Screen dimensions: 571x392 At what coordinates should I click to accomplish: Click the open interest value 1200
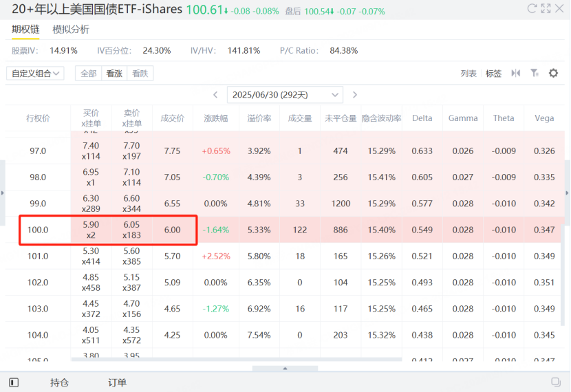(341, 204)
